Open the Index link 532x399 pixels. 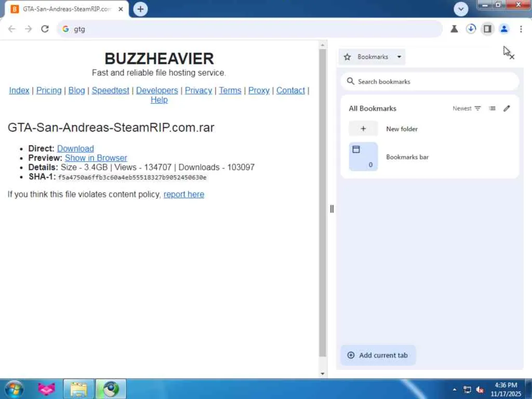point(19,90)
